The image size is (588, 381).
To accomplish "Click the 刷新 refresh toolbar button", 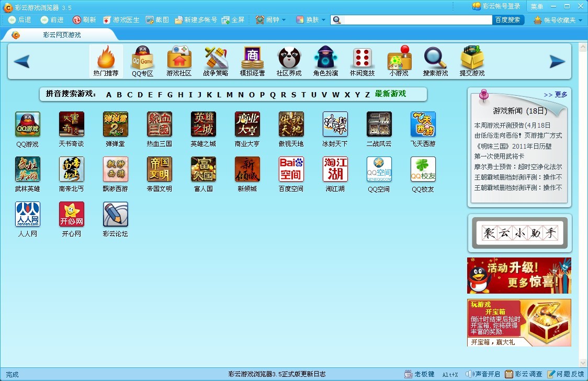I will click(84, 20).
